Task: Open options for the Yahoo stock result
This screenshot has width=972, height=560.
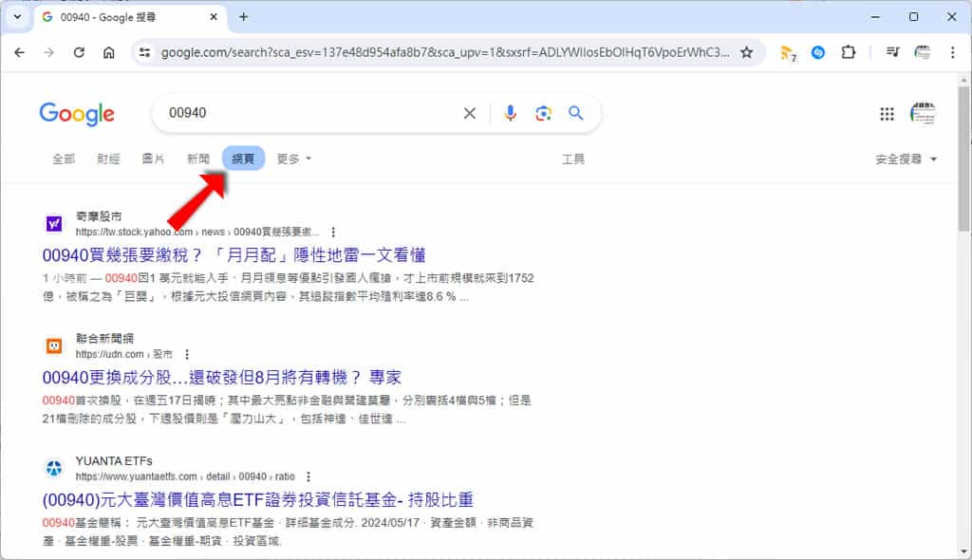Action: (x=333, y=232)
